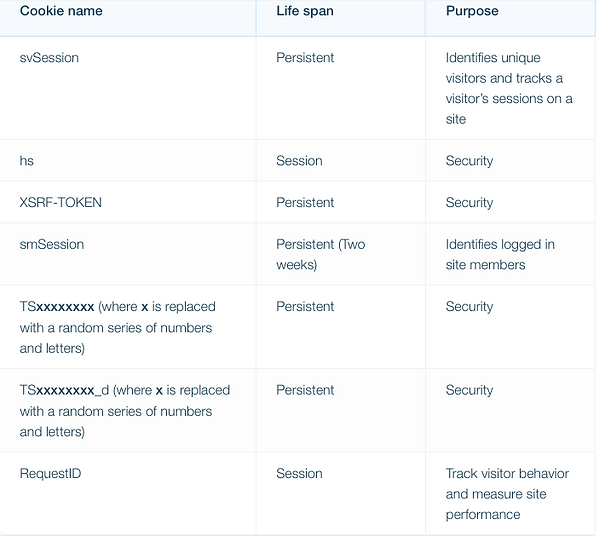This screenshot has width=599, height=536.
Task: Click Identifies logged in site members text
Action: (500, 254)
